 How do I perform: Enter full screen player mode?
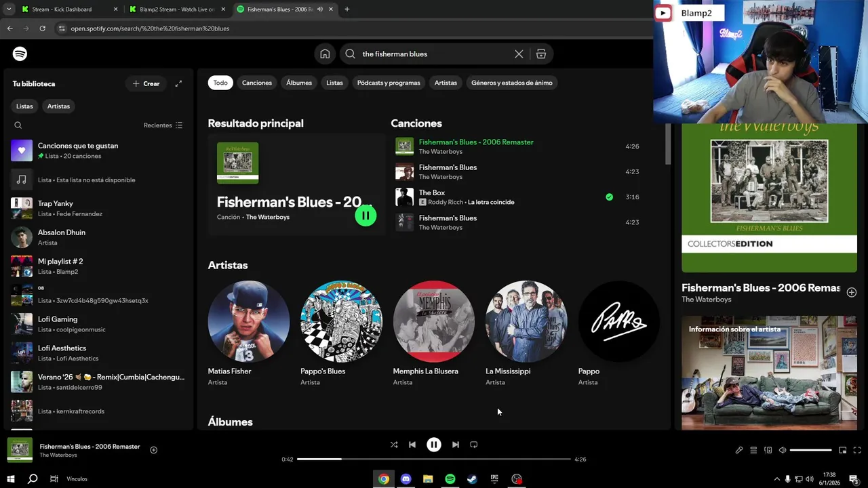pyautogui.click(x=857, y=450)
